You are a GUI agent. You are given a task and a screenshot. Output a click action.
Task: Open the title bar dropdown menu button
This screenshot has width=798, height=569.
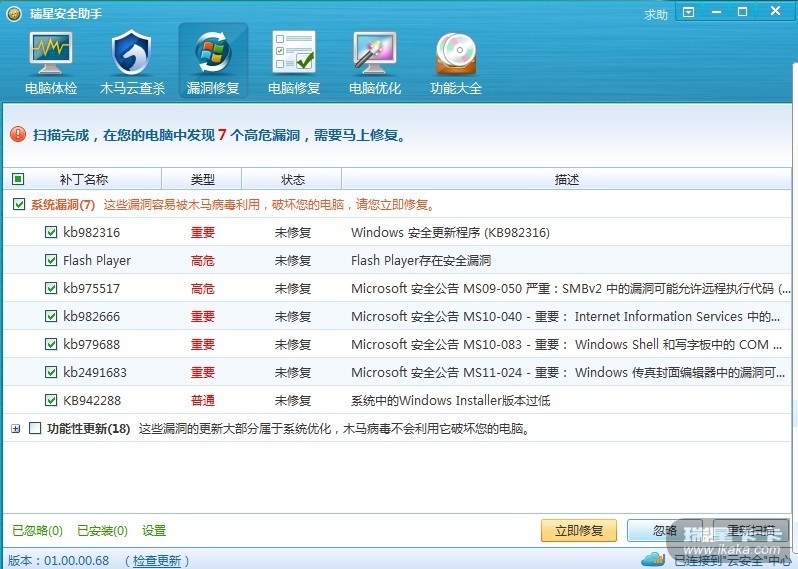(x=689, y=12)
